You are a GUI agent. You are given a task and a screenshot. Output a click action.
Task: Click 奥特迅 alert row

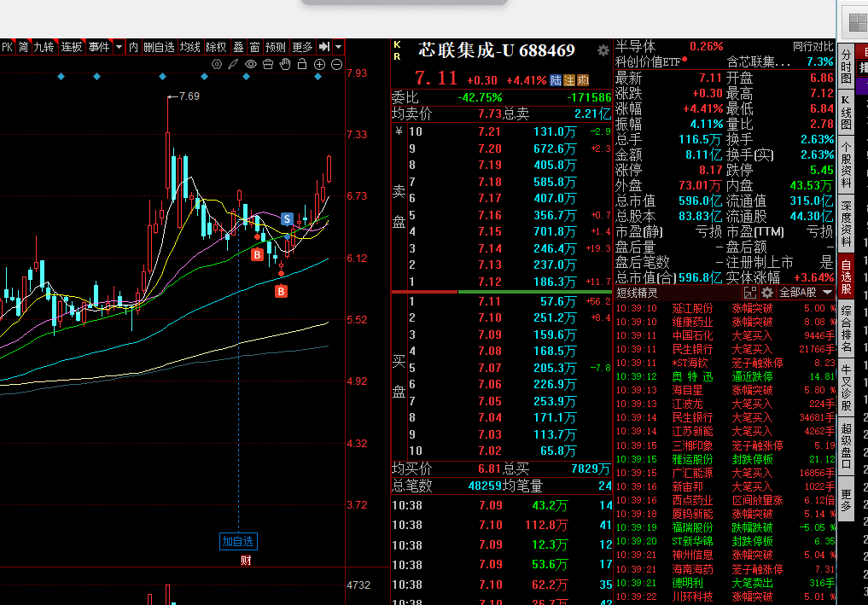point(725,377)
